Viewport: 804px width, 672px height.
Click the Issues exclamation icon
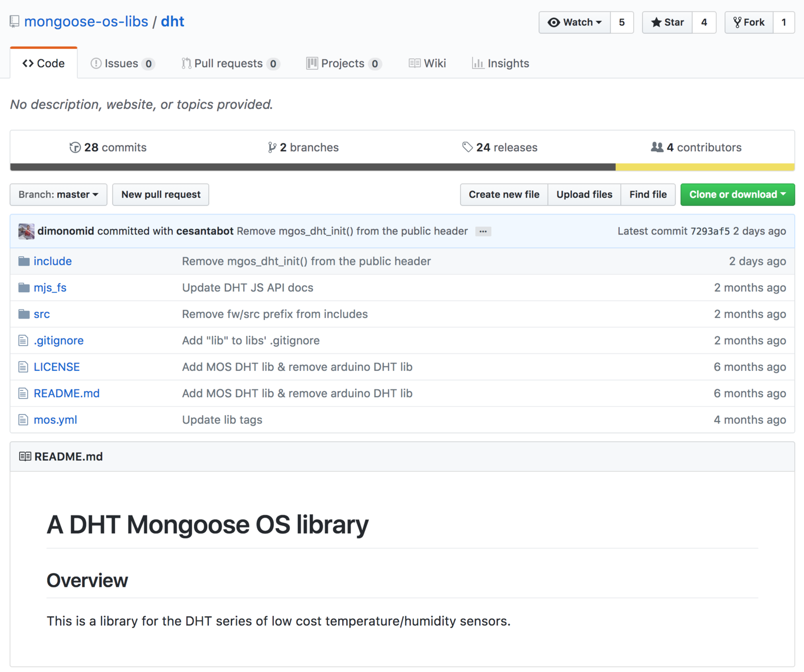(x=96, y=63)
